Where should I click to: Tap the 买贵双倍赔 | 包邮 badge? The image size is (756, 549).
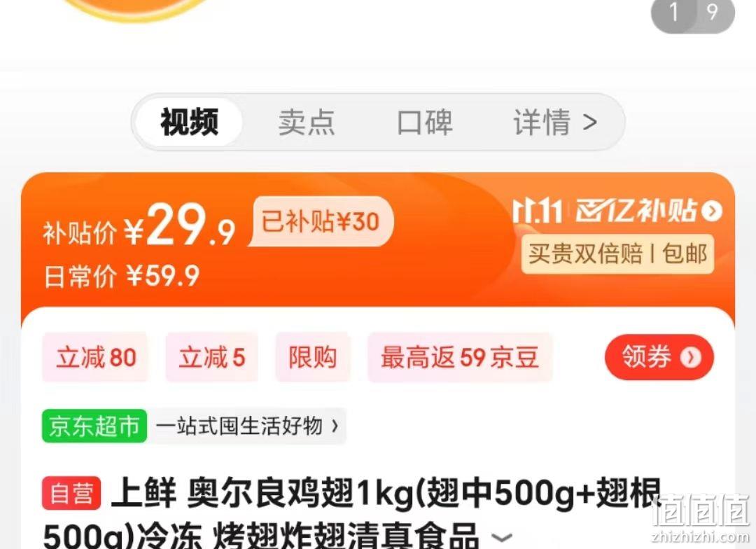(617, 253)
